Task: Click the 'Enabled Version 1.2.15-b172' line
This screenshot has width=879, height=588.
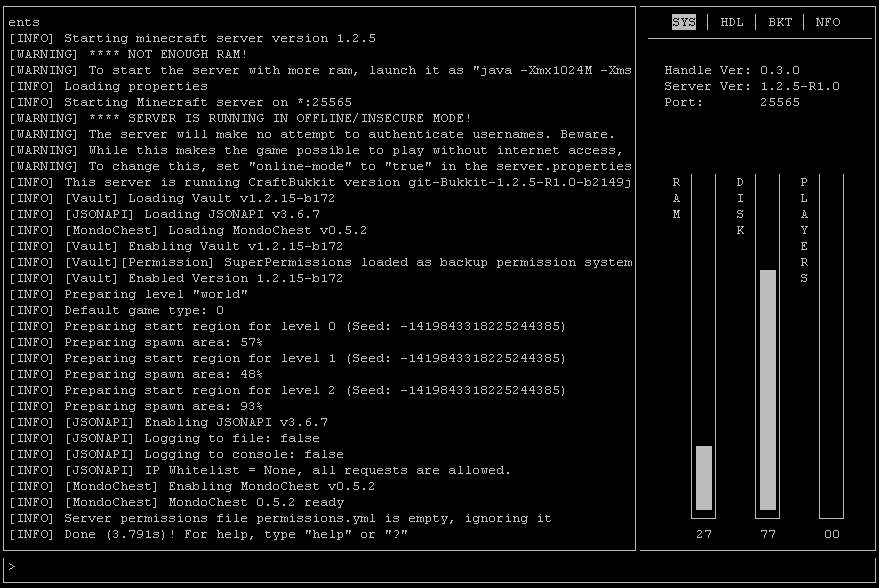Action: point(175,278)
